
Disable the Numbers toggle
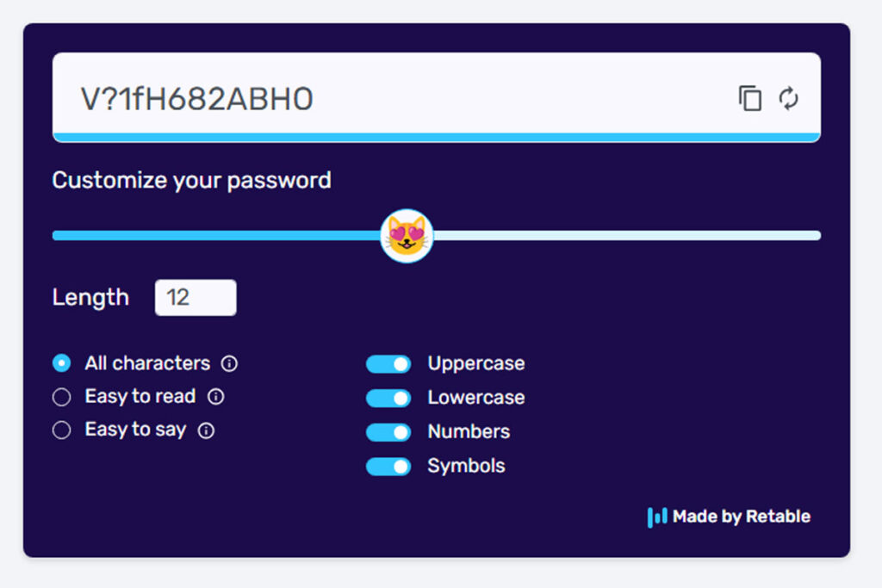click(x=388, y=431)
